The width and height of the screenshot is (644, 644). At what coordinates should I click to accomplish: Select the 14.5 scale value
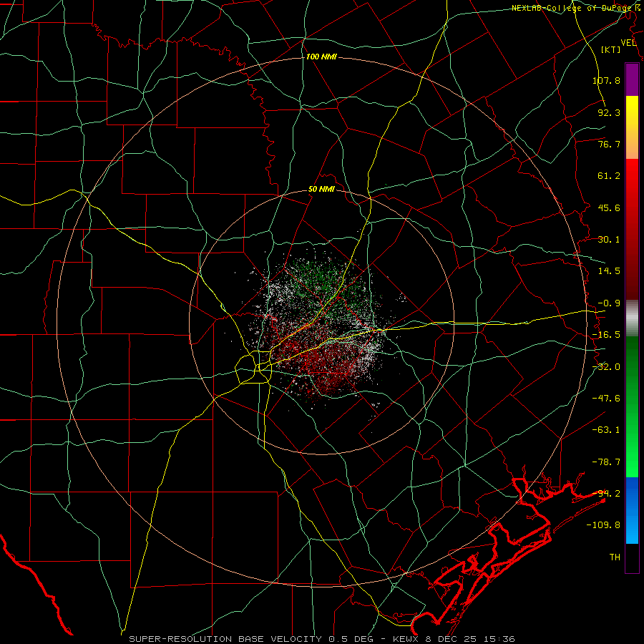(609, 271)
